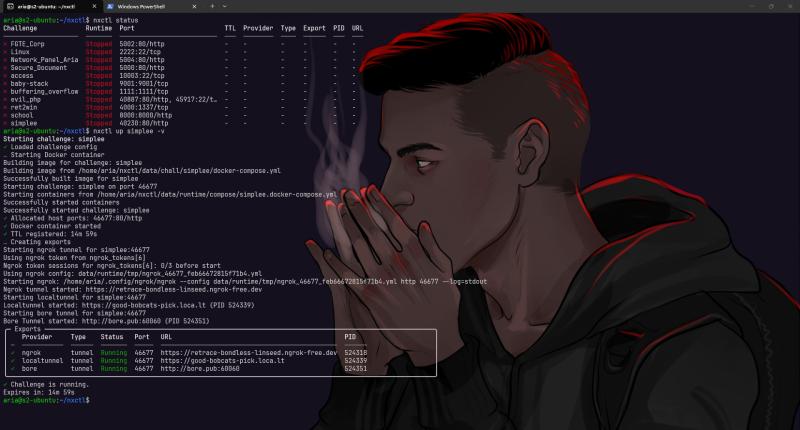
Task: Switch to the Windows PowerShell tab
Action: [152, 7]
